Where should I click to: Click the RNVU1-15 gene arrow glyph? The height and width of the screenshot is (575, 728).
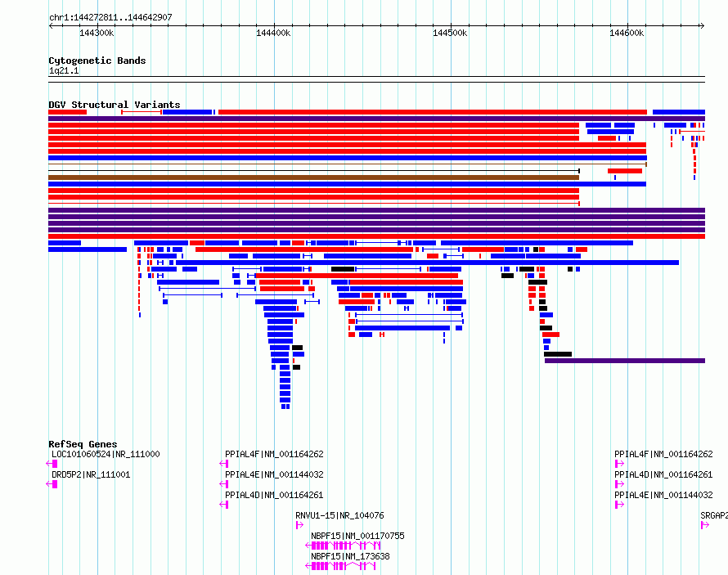coord(299,525)
